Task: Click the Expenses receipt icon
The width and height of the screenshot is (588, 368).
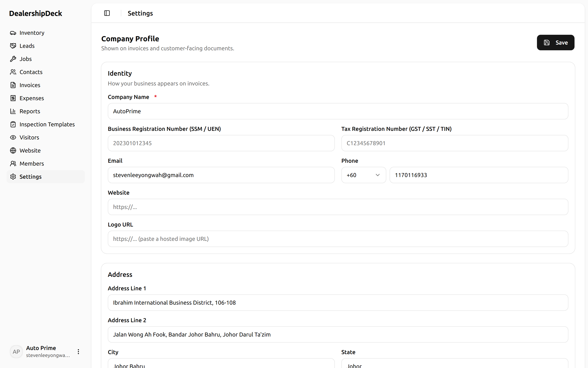Action: [13, 98]
